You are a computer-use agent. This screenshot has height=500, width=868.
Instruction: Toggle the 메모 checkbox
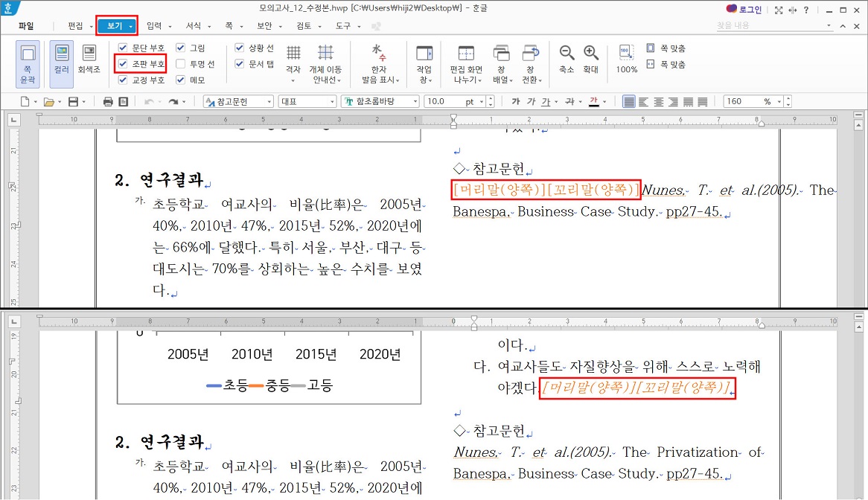180,80
